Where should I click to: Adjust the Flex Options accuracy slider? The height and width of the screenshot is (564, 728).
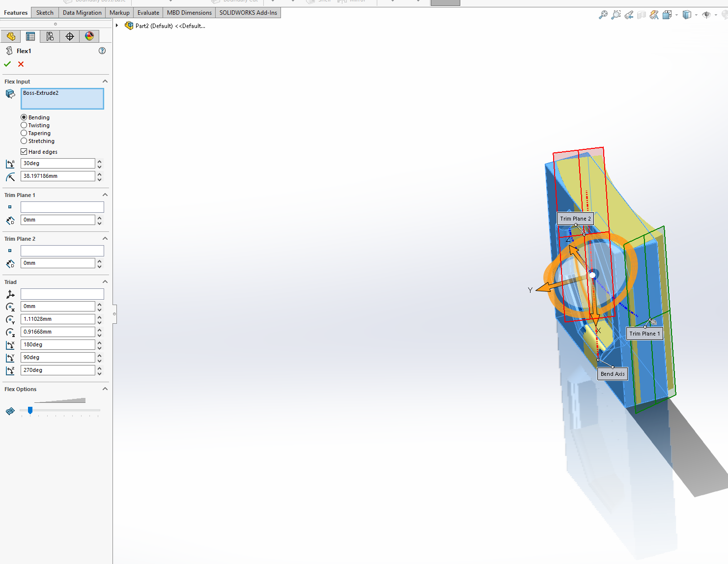pyautogui.click(x=30, y=411)
